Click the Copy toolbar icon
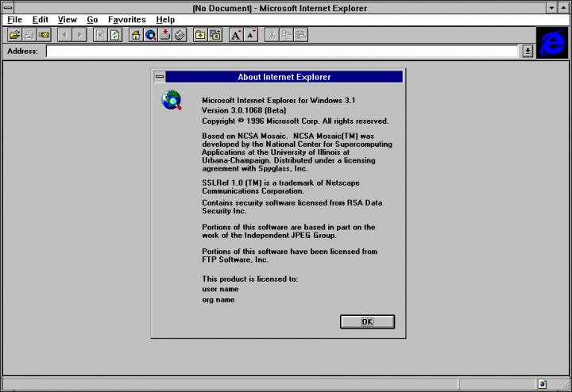This screenshot has width=572, height=392. pos(286,35)
